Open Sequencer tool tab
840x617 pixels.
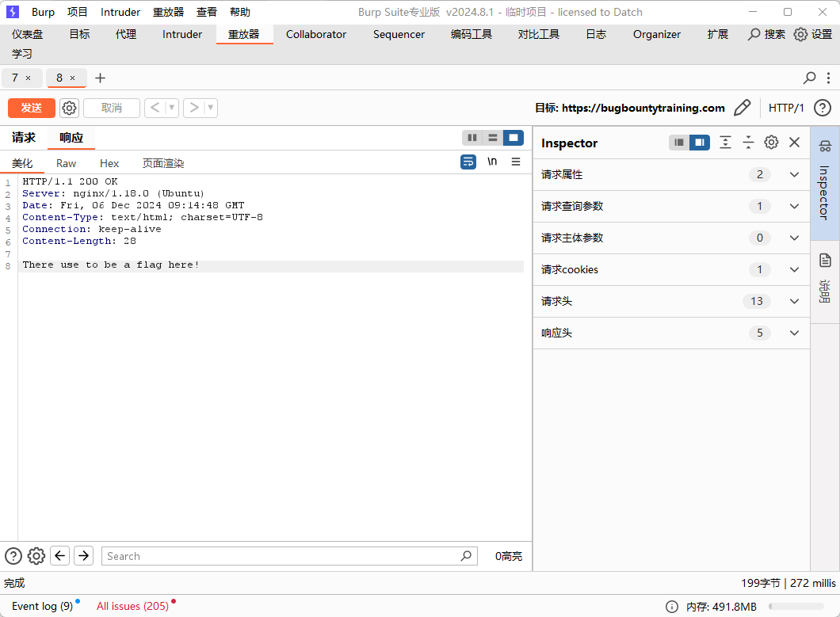[x=399, y=34]
